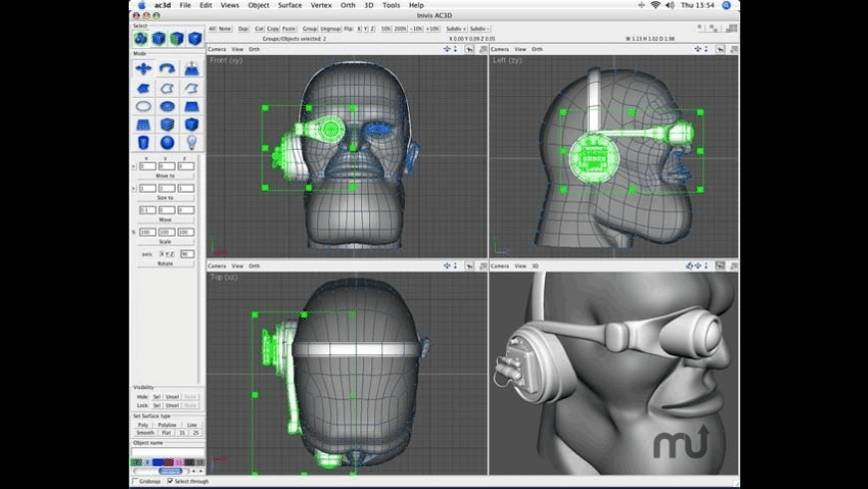This screenshot has width=868, height=489.
Task: Set surfaces to double-sided 2S
Action: (196, 432)
